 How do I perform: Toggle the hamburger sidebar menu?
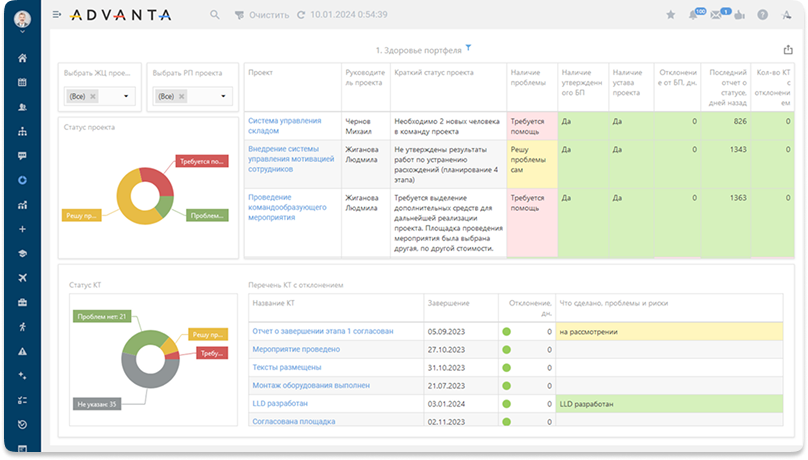57,16
